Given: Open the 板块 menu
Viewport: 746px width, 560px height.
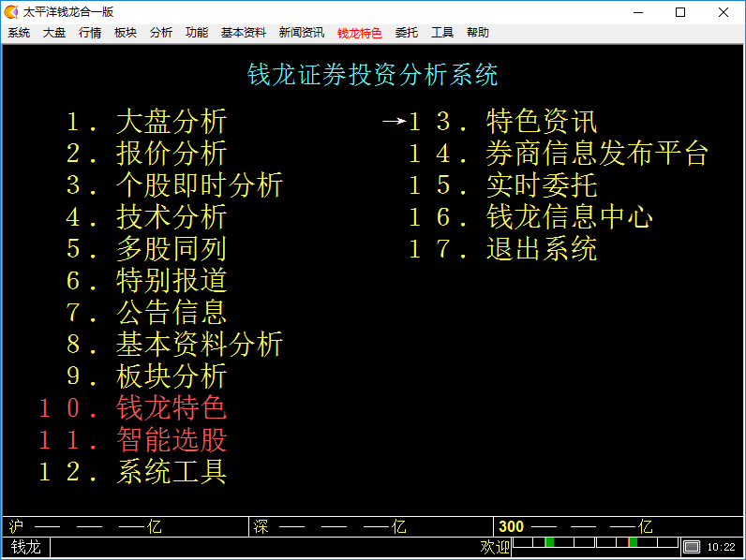Looking at the screenshot, I should click(126, 33).
